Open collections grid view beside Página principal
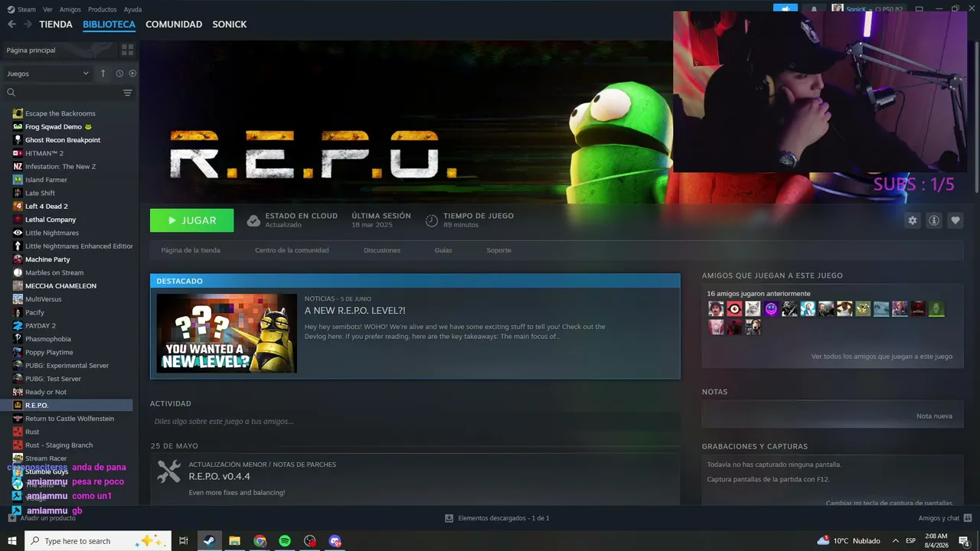This screenshot has width=980, height=551. click(127, 50)
